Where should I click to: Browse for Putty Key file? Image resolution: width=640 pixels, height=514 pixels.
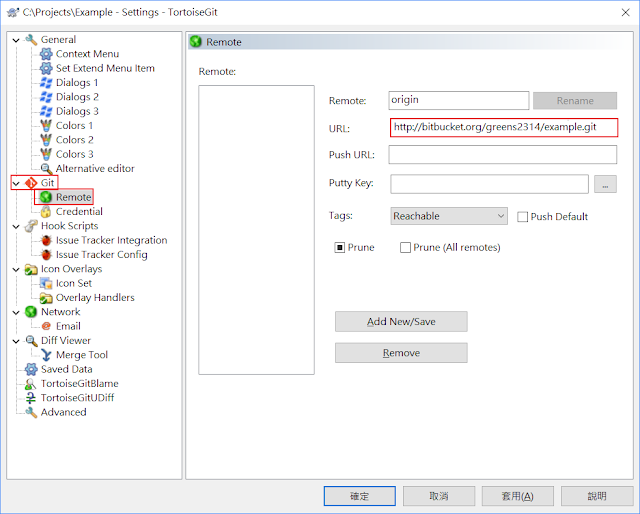tap(605, 185)
